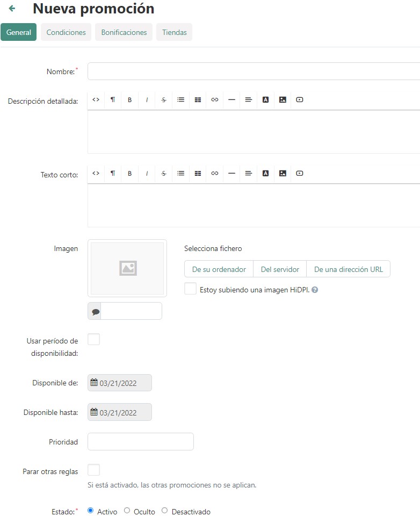Screen dimensions: 420x516
Task: Click the De su ordenador button
Action: pyautogui.click(x=219, y=269)
